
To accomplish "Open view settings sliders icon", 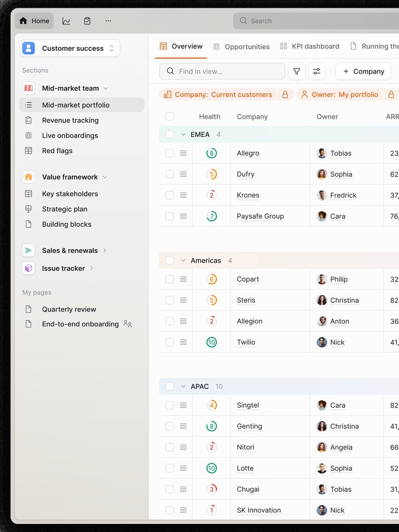I will pos(317,71).
